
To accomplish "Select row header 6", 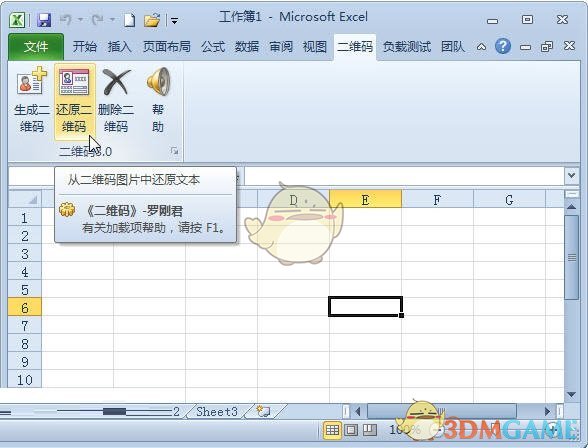I will (x=25, y=308).
